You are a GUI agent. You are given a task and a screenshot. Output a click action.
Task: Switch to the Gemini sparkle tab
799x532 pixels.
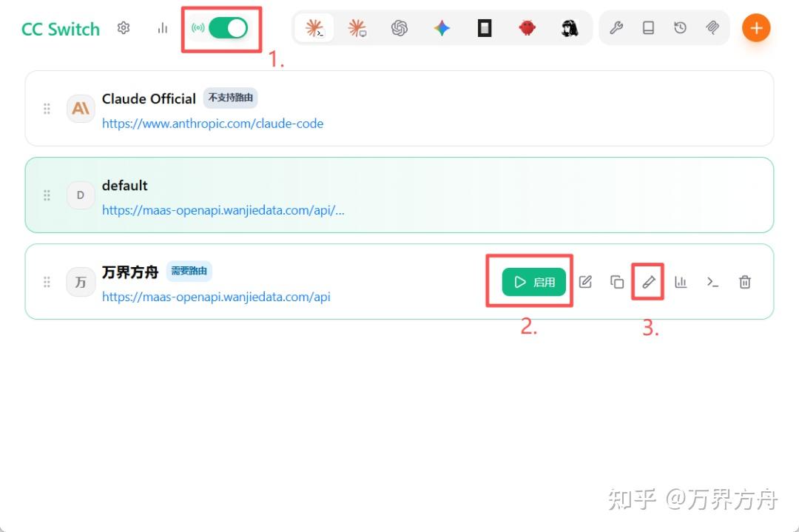[x=442, y=28]
